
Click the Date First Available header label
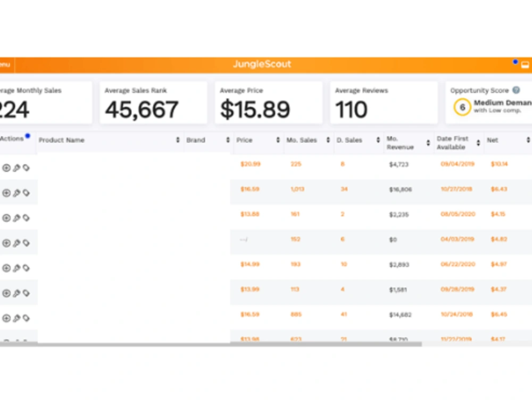click(452, 143)
